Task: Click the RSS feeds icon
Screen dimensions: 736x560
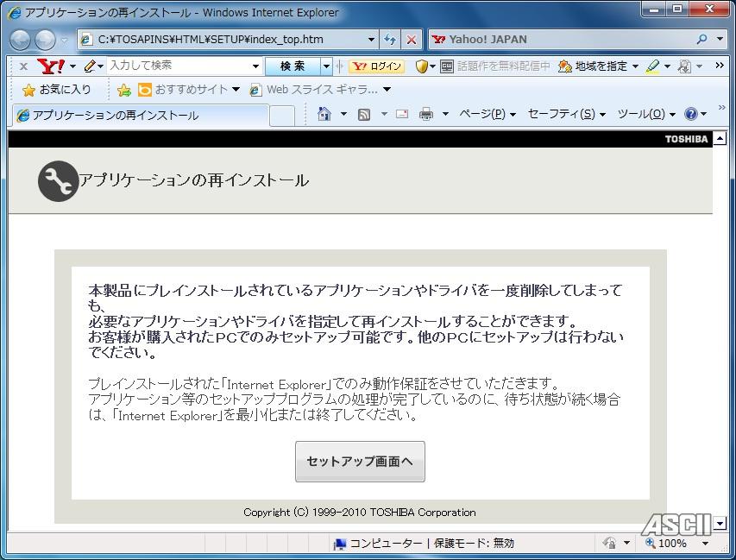Action: point(364,114)
